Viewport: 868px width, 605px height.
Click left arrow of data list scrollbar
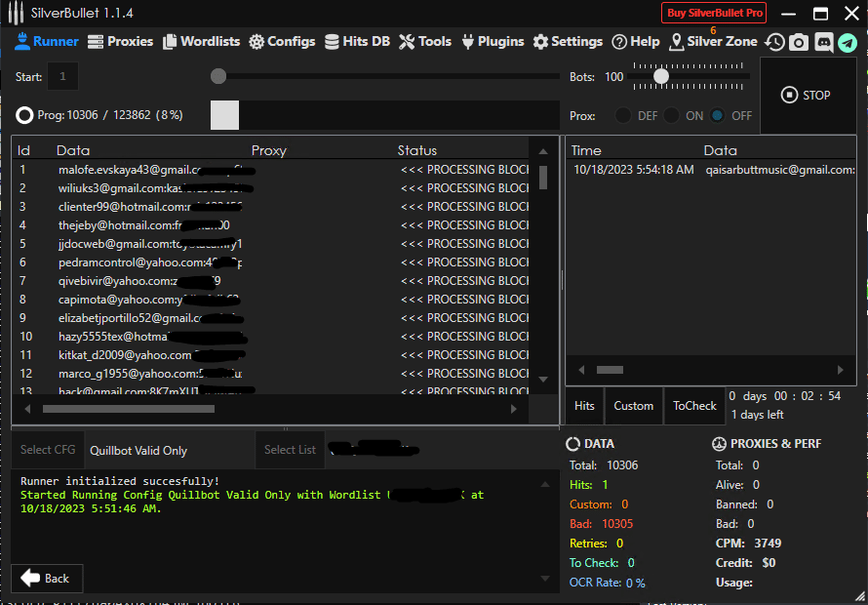point(28,409)
